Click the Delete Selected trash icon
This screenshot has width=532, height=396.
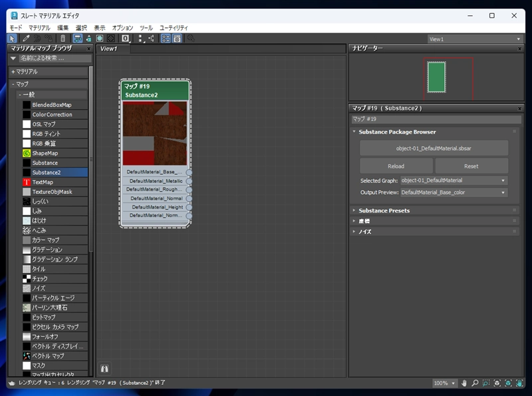62,39
